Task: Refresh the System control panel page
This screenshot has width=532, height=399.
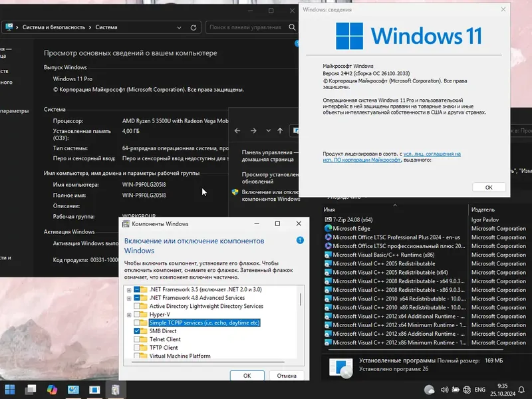Action: 194,27
